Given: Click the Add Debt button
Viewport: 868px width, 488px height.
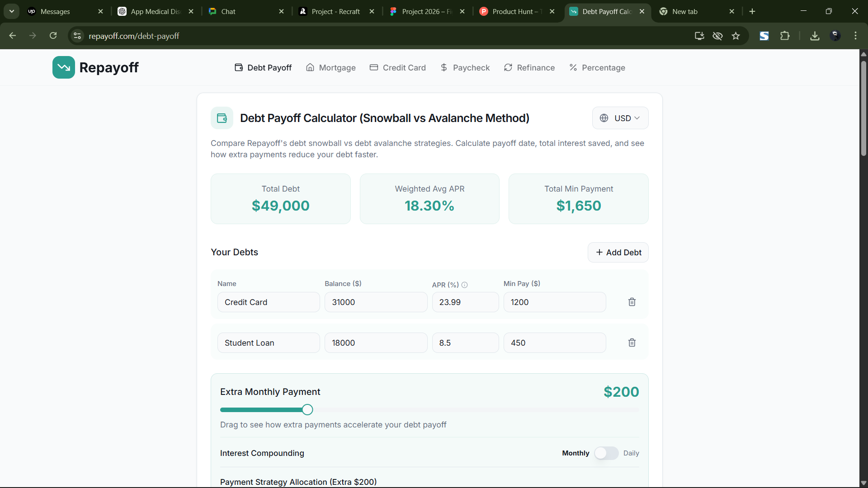Looking at the screenshot, I should [618, 252].
